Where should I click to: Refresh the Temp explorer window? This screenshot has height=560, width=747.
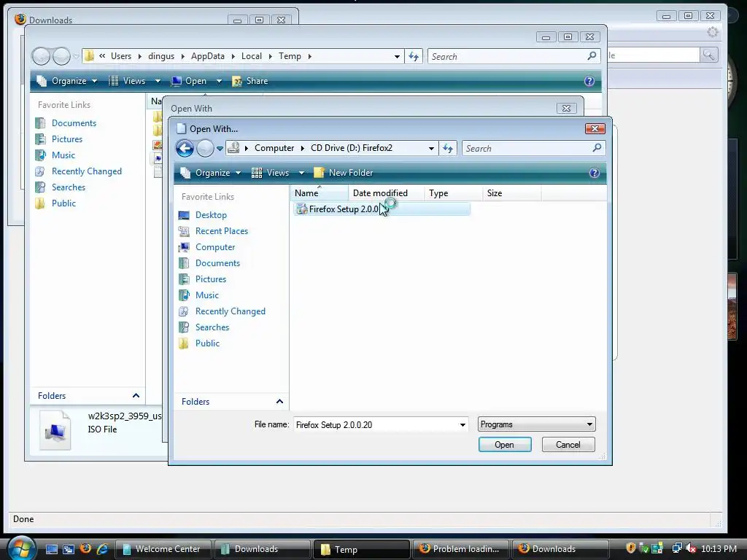tap(414, 57)
